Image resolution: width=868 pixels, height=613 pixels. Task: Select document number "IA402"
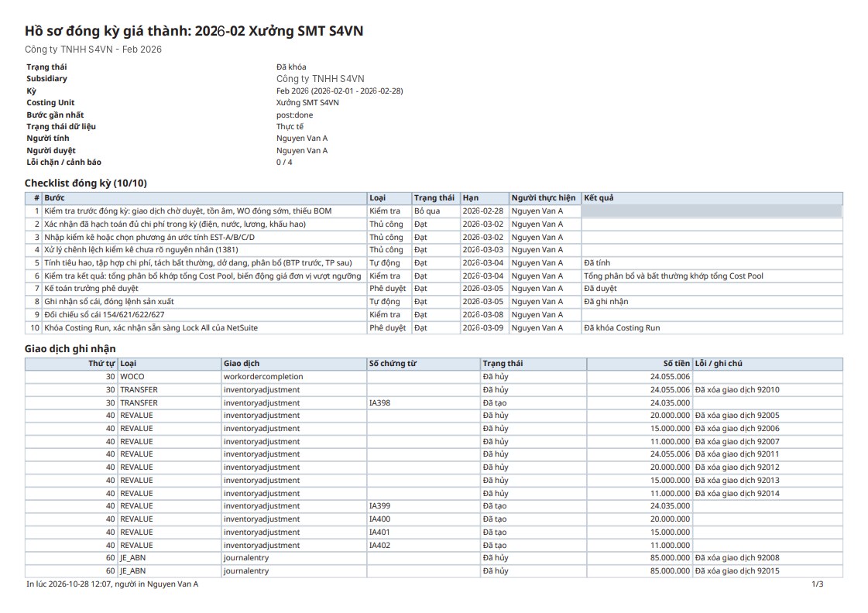click(x=379, y=545)
